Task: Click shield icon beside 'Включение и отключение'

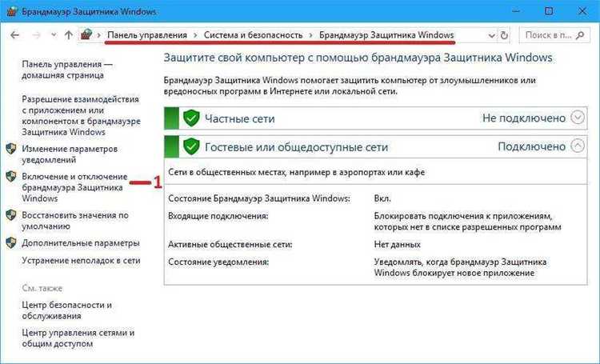Action: (11, 177)
